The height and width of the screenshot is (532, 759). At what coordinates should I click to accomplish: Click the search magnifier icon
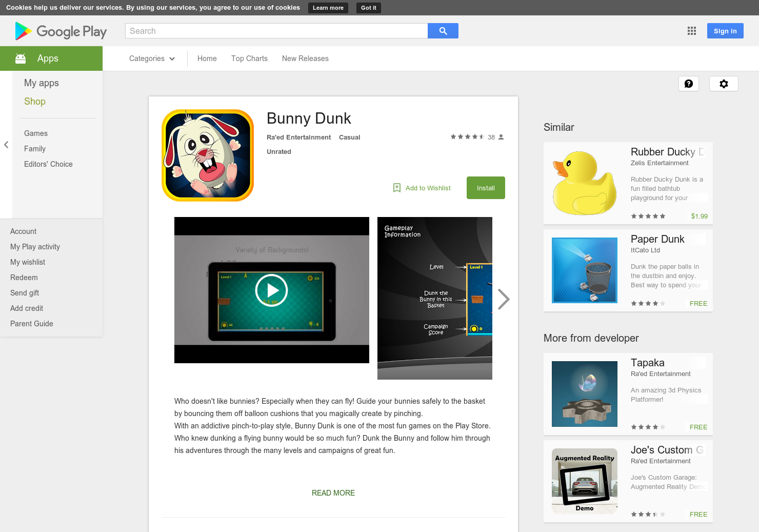(442, 31)
